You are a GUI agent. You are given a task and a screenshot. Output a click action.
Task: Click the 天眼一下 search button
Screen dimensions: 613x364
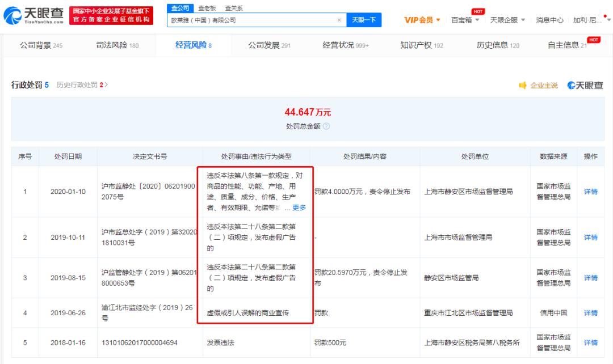point(364,20)
